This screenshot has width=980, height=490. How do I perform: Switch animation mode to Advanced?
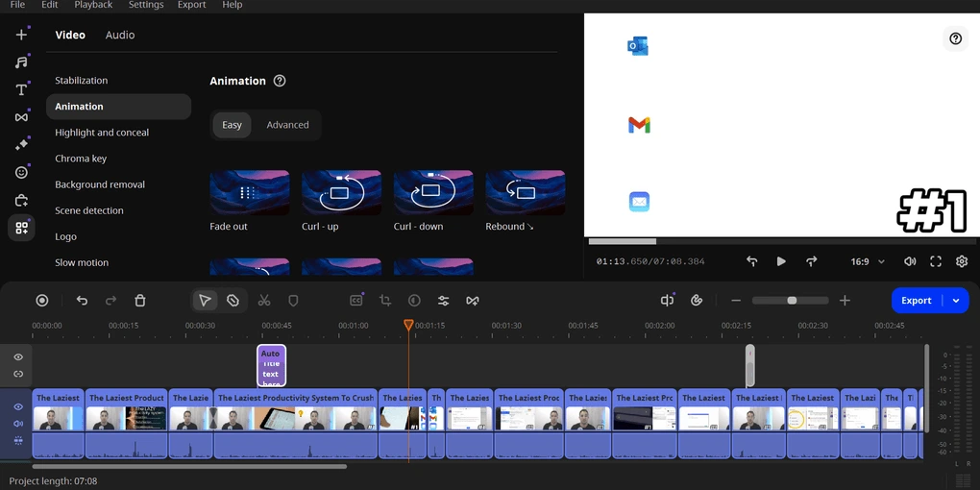pyautogui.click(x=287, y=125)
